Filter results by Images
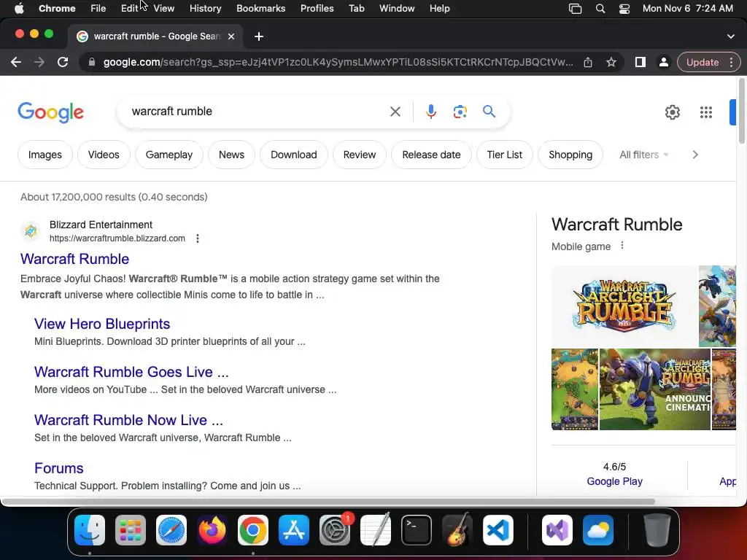This screenshot has width=747, height=560. click(45, 155)
